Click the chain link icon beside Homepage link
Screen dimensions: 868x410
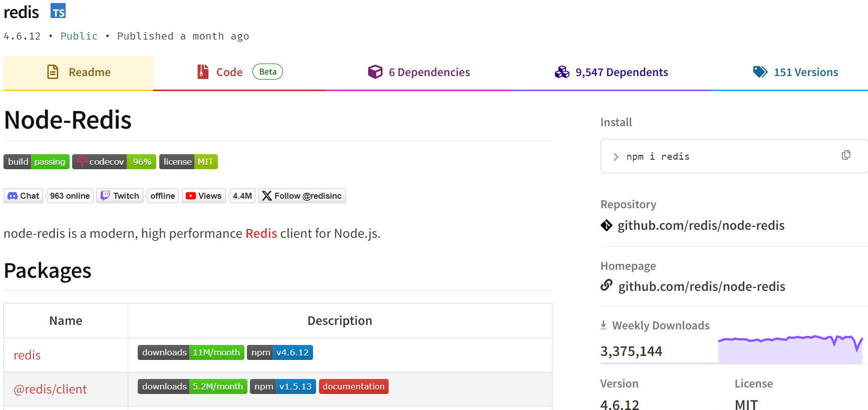tap(607, 285)
